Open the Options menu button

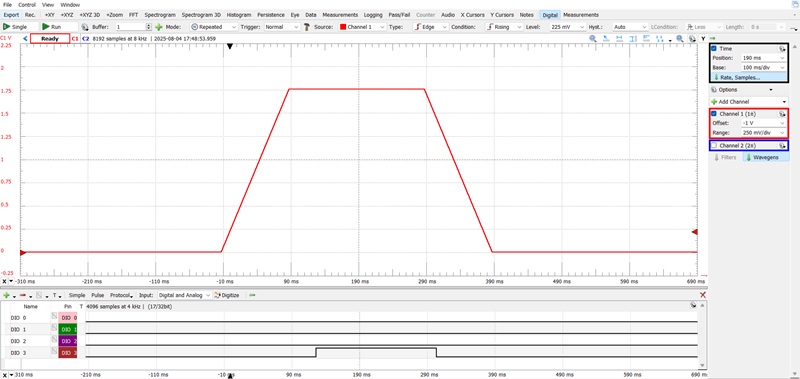741,90
